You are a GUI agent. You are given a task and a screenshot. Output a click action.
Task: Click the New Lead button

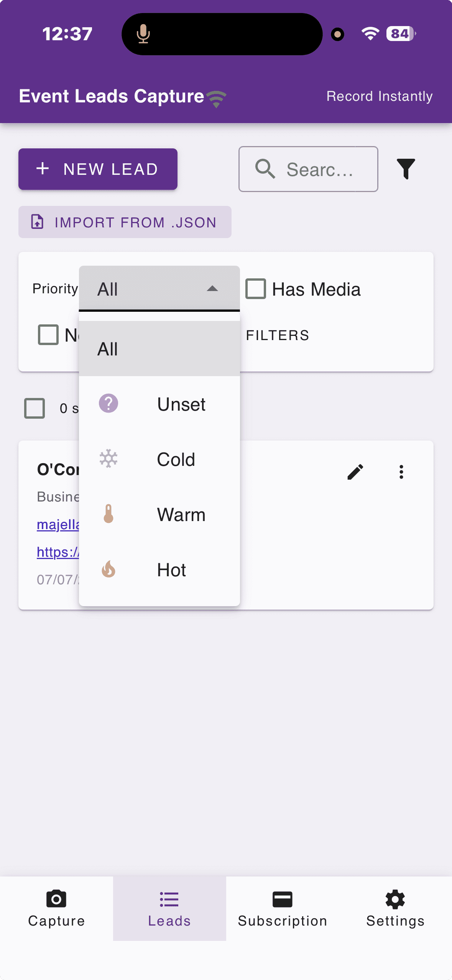pos(98,169)
